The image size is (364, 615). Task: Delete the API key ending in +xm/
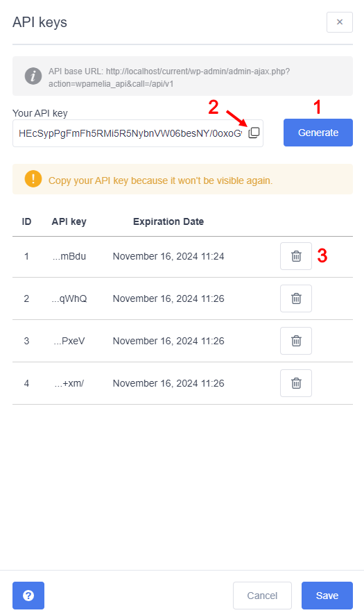coord(296,383)
